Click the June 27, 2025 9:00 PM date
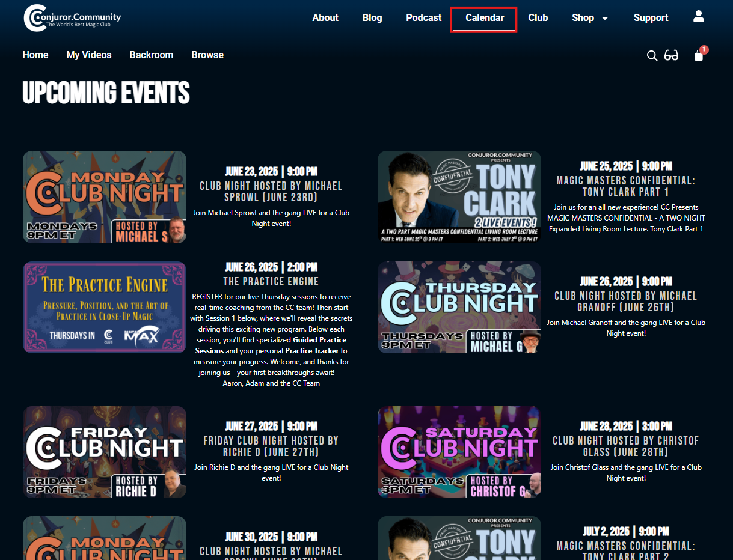The height and width of the screenshot is (560, 733). (x=271, y=427)
